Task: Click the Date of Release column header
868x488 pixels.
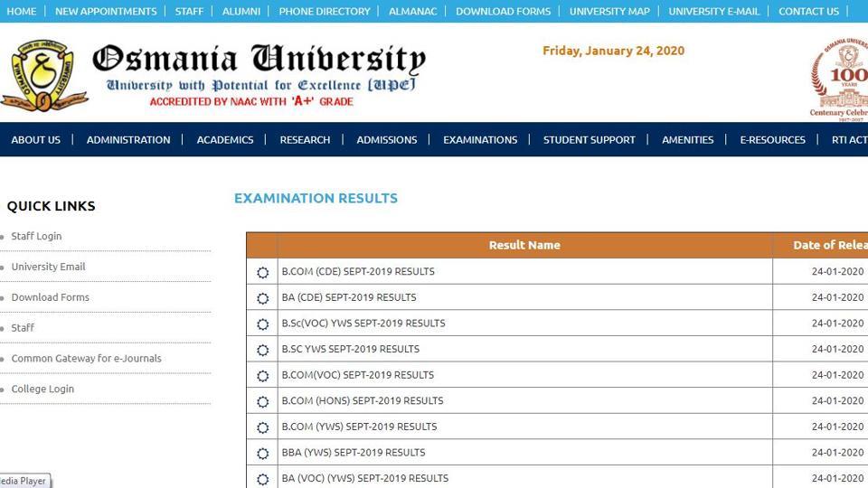Action: 821,245
